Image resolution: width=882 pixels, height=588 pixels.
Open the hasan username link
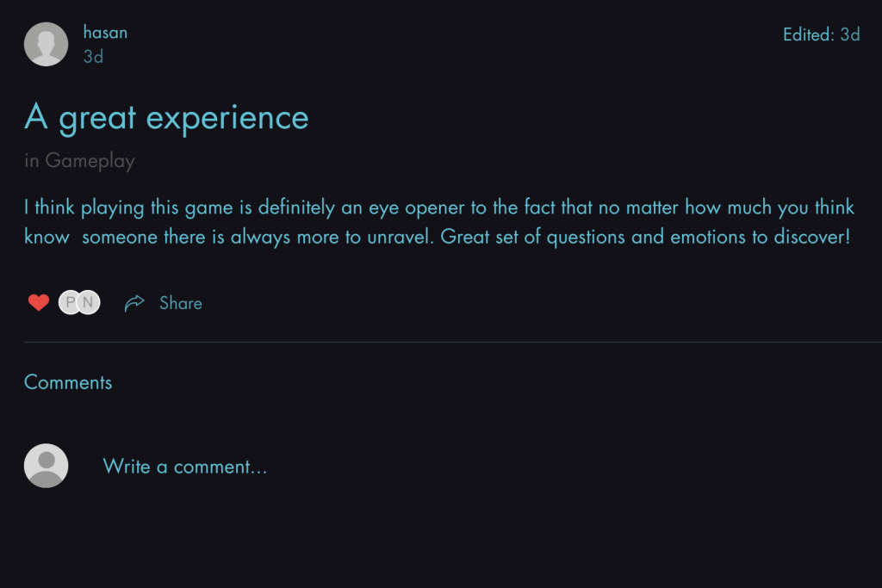point(105,33)
